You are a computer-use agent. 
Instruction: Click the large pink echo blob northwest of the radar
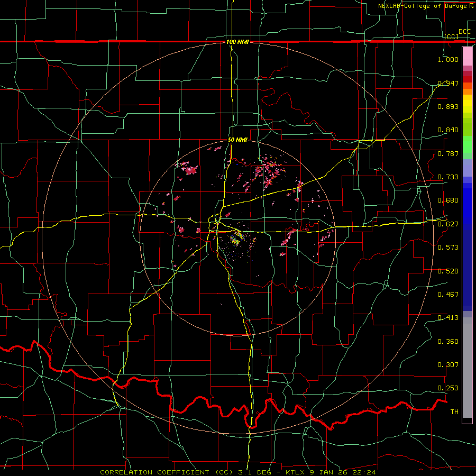[x=190, y=170]
